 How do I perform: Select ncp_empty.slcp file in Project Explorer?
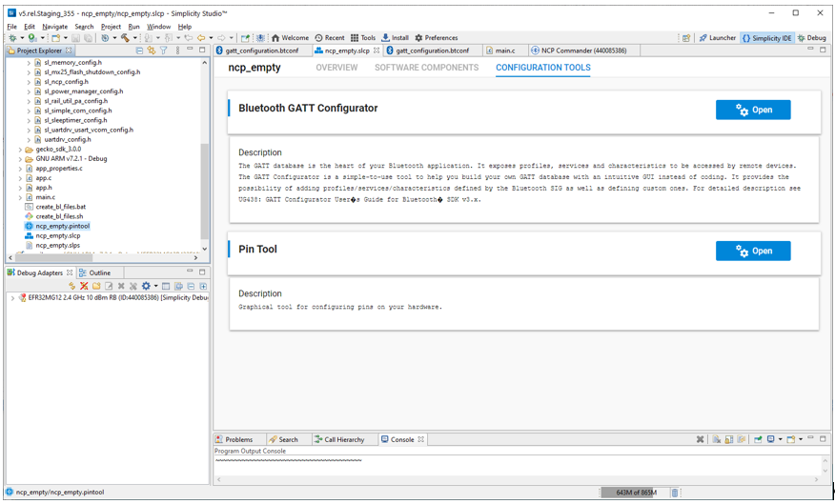click(57, 235)
